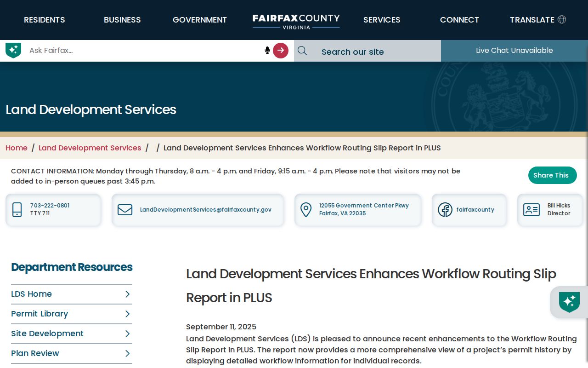
Task: Click the Department Resources heading
Action: coord(72,267)
